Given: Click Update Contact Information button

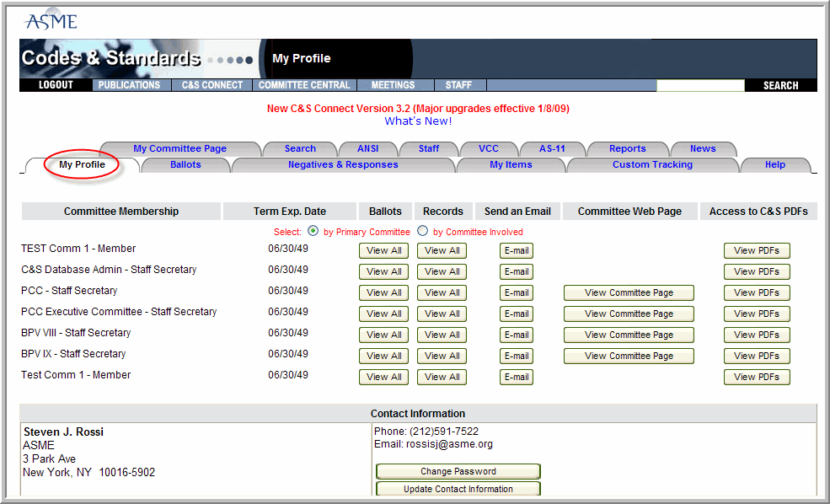Looking at the screenshot, I should pos(458,489).
